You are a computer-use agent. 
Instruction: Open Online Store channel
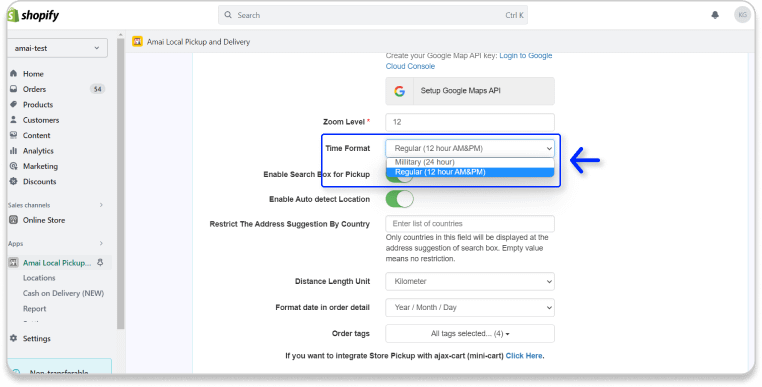click(44, 220)
